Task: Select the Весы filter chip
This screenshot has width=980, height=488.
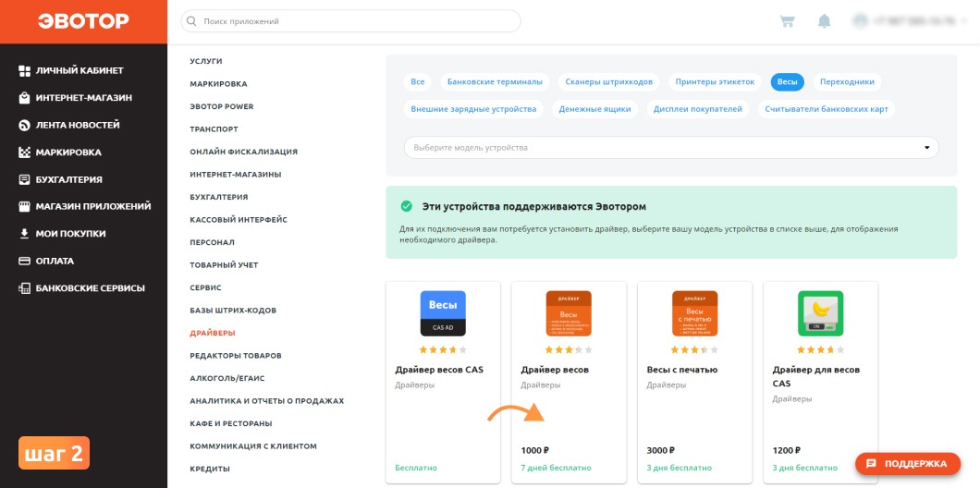Action: point(787,82)
